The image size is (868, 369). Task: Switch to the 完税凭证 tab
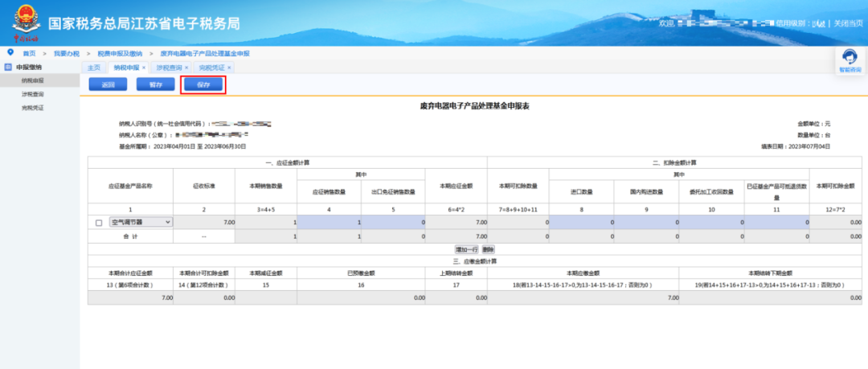coord(211,68)
